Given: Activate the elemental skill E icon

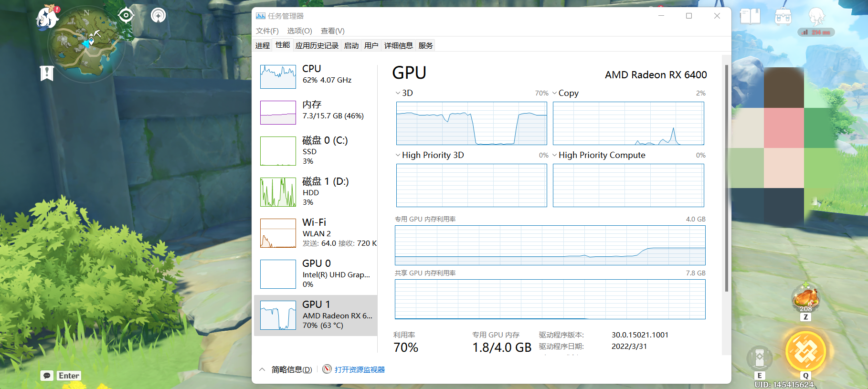Looking at the screenshot, I should (x=760, y=358).
